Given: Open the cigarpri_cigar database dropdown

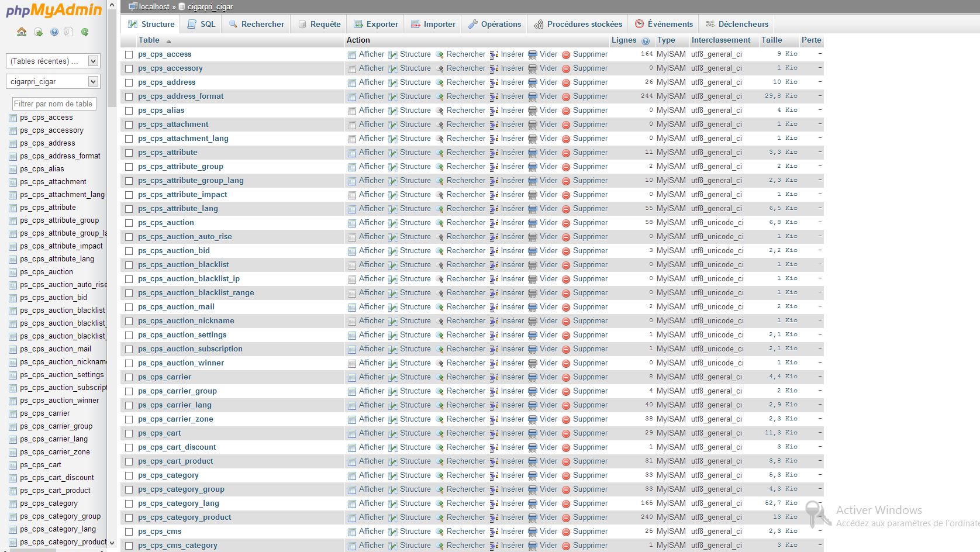Looking at the screenshot, I should point(53,81).
